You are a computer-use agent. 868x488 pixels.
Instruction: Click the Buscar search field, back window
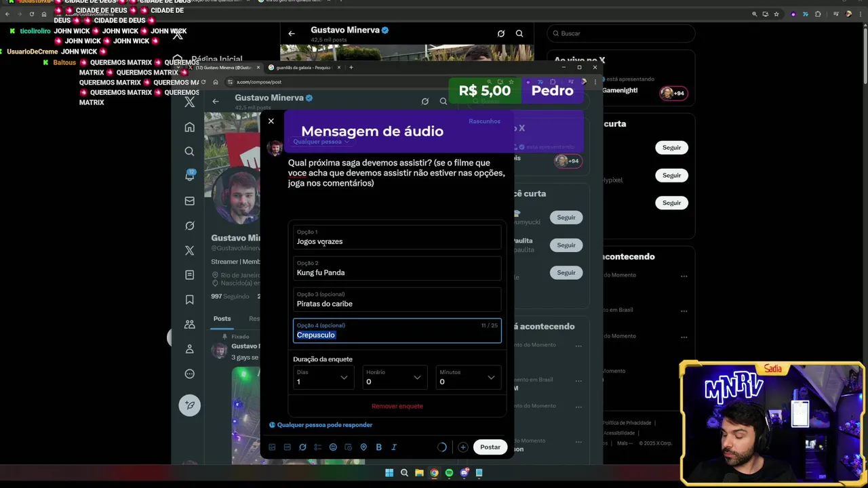(x=621, y=33)
